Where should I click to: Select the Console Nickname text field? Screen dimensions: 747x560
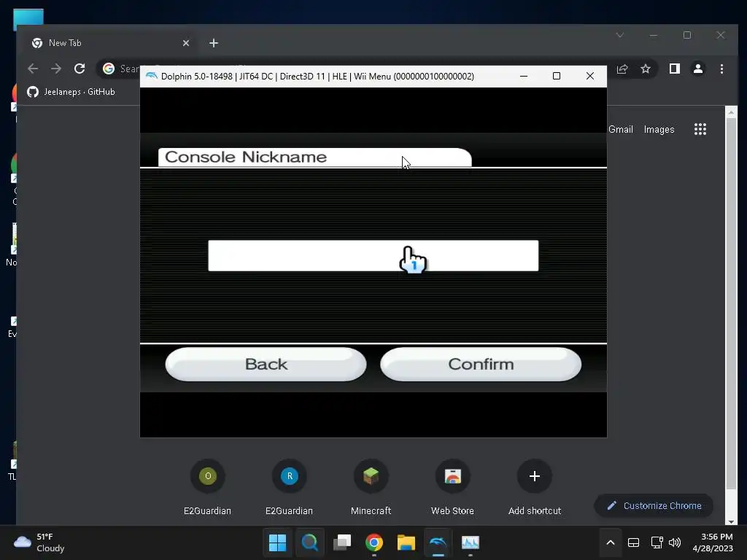[373, 256]
